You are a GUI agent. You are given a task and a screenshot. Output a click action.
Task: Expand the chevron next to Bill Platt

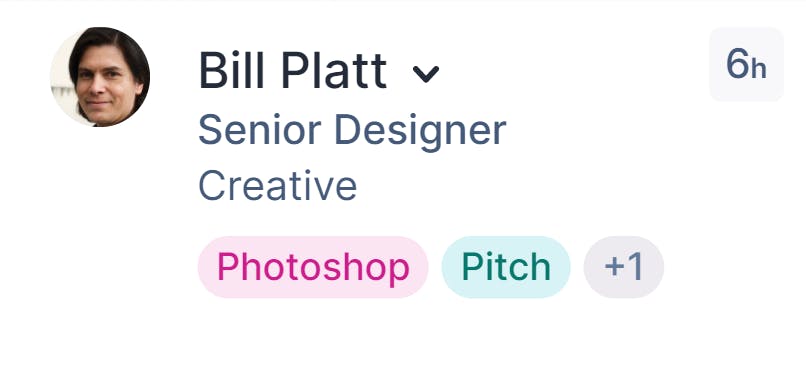click(x=426, y=75)
